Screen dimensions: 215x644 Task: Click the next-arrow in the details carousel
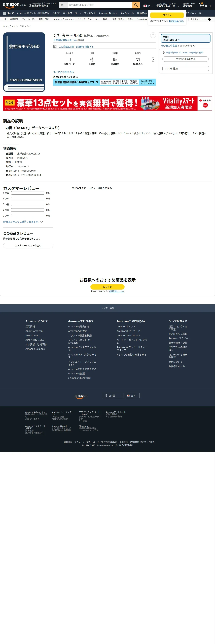tap(153, 60)
